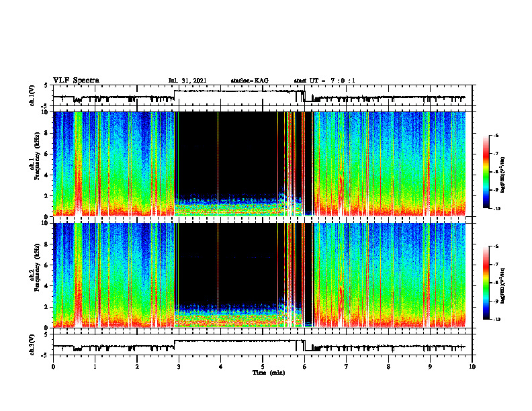Click the "VLF Spectra" plot title
The width and height of the screenshot is (532, 411).
click(76, 81)
